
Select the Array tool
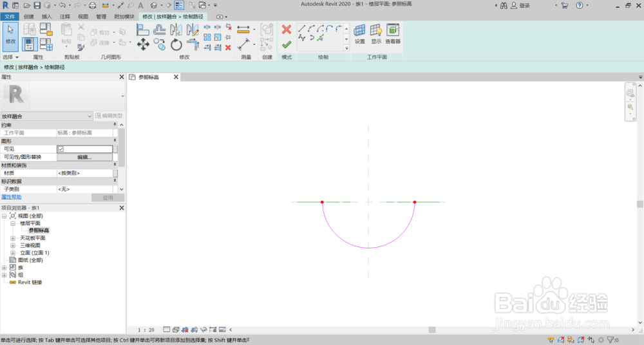click(207, 37)
